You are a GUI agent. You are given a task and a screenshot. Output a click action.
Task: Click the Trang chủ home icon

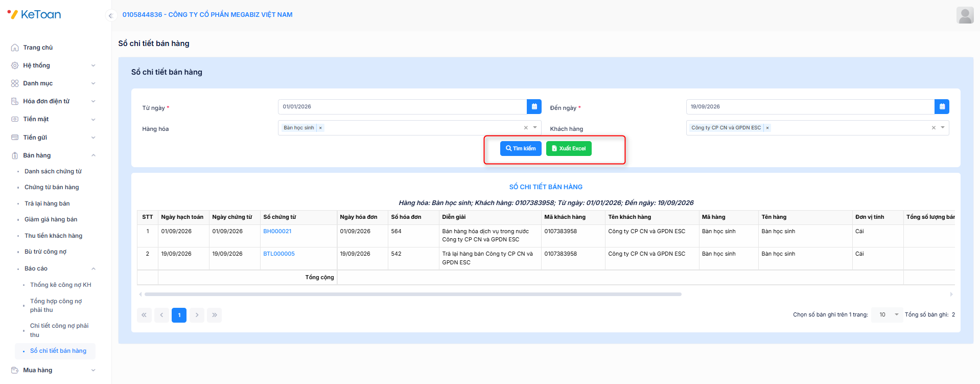(15, 48)
